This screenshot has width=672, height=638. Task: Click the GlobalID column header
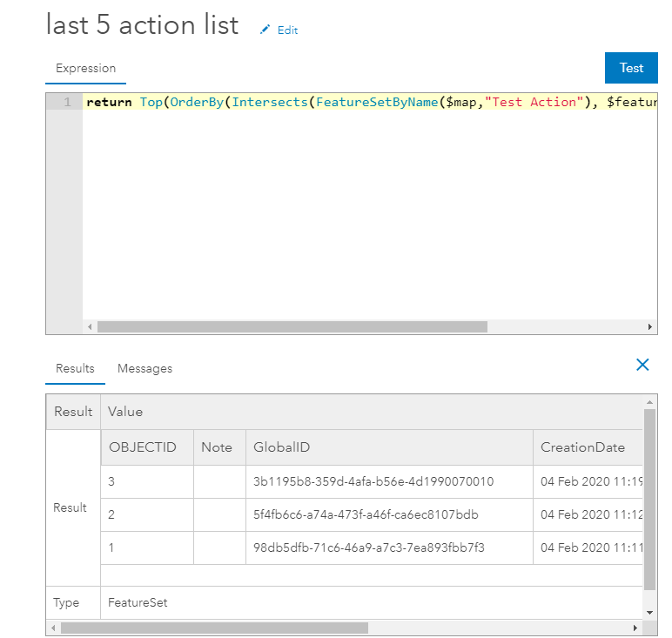coord(281,447)
